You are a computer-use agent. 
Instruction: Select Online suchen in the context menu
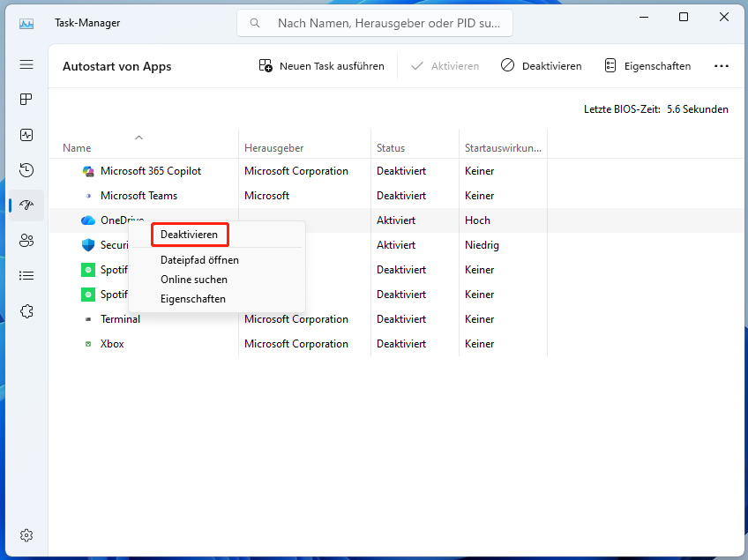[x=193, y=279]
